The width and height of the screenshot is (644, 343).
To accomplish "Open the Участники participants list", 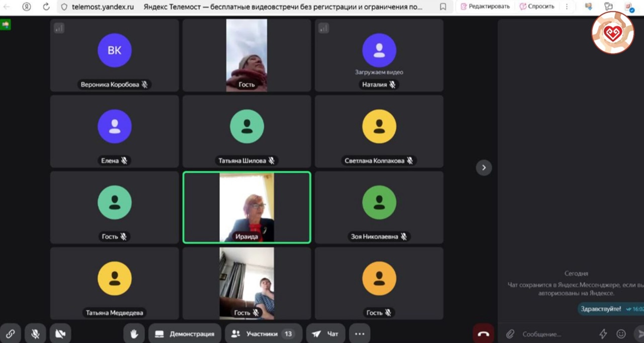I will (x=263, y=333).
